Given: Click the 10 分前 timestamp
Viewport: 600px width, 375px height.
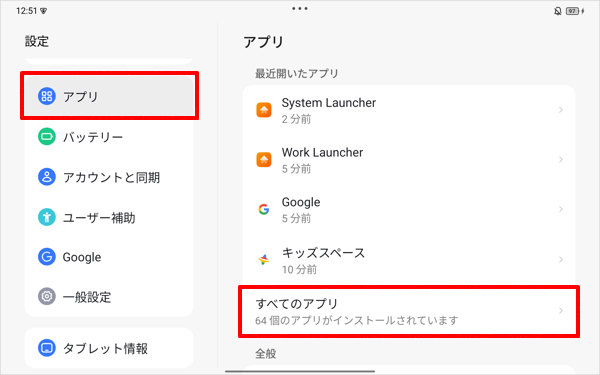Looking at the screenshot, I should (x=299, y=269).
